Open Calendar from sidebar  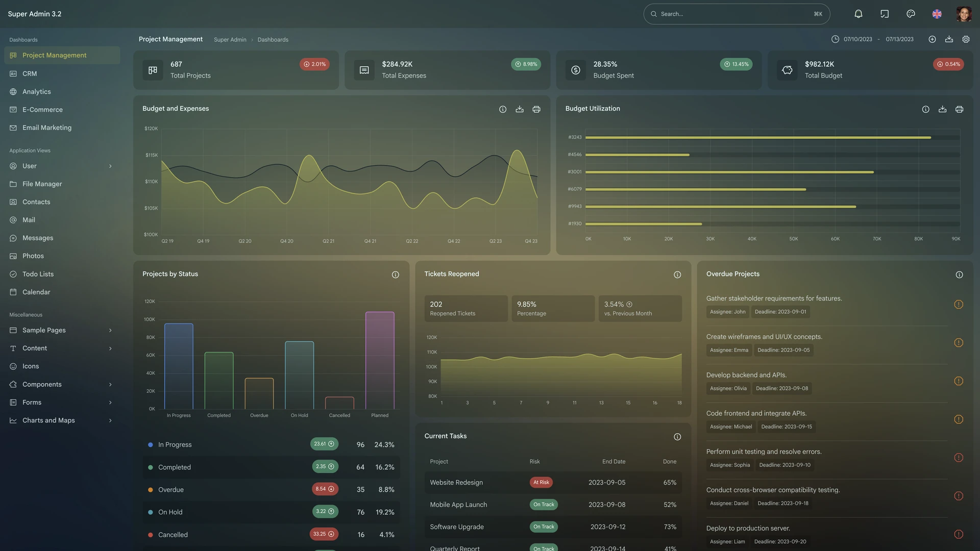(62, 292)
